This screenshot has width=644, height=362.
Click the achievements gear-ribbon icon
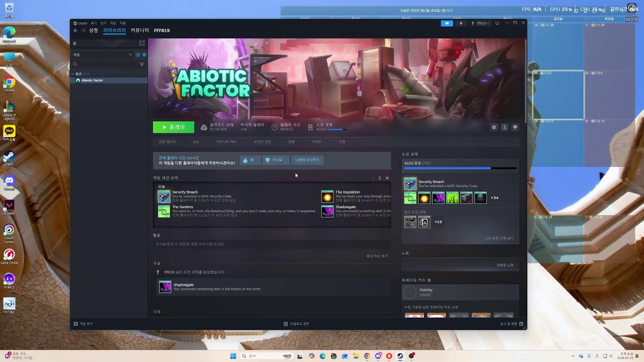point(310,127)
